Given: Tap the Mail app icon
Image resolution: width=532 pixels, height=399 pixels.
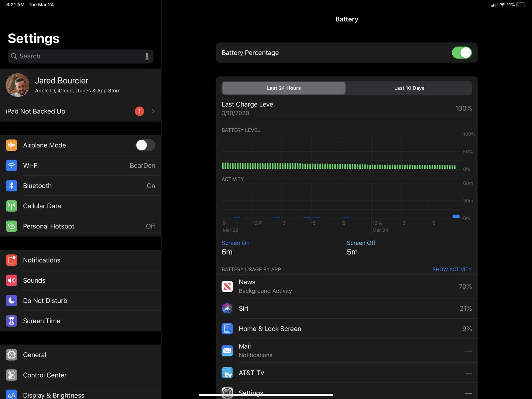Looking at the screenshot, I should (227, 351).
